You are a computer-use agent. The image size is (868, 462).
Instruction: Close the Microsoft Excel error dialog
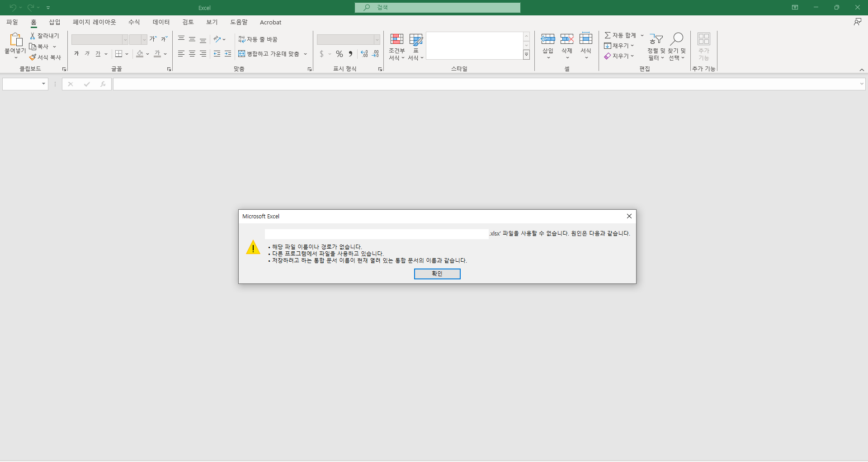click(629, 216)
